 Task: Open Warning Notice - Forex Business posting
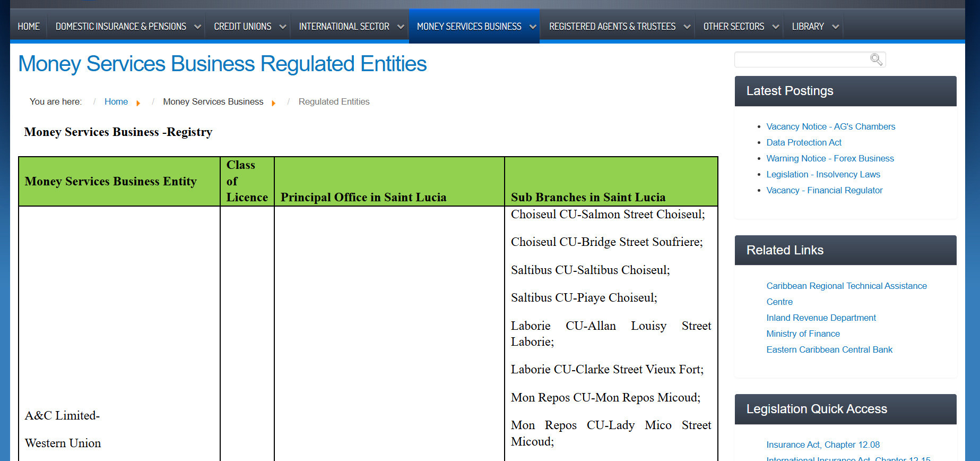pyautogui.click(x=830, y=158)
